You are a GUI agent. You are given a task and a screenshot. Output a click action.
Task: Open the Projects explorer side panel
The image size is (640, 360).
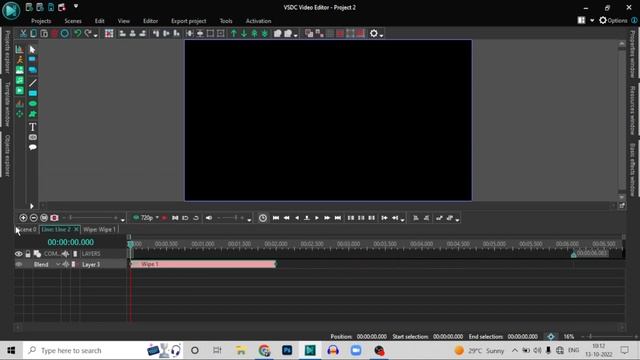click(7, 52)
